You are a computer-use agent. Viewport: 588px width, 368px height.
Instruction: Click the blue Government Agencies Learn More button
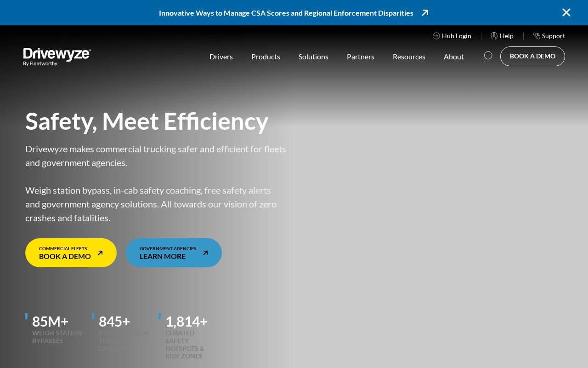click(174, 253)
